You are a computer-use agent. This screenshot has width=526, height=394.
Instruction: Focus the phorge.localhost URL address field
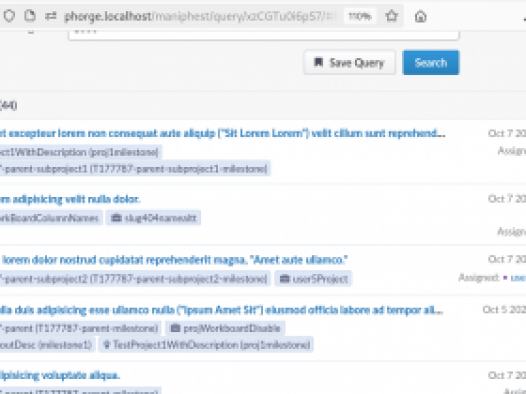click(200, 16)
